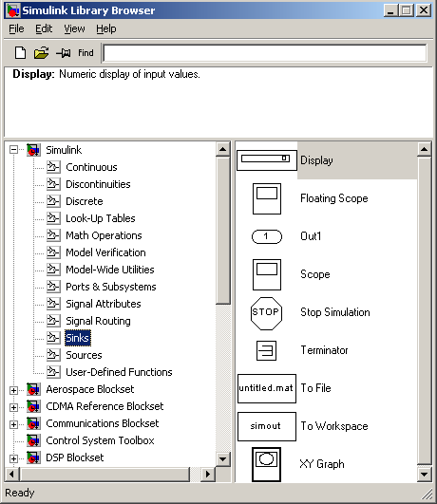Select Communications Blockset label
437x504 pixels.
tap(103, 423)
